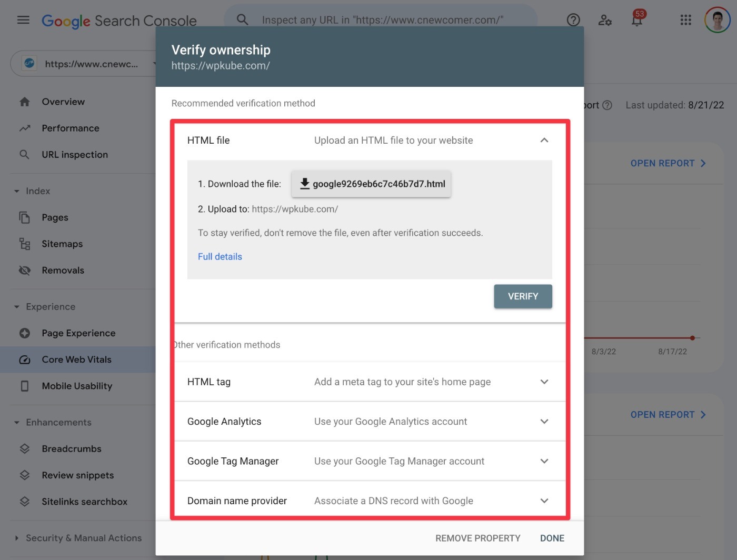Click the Breadcrumbs layers icon
737x560 pixels.
coord(25,449)
